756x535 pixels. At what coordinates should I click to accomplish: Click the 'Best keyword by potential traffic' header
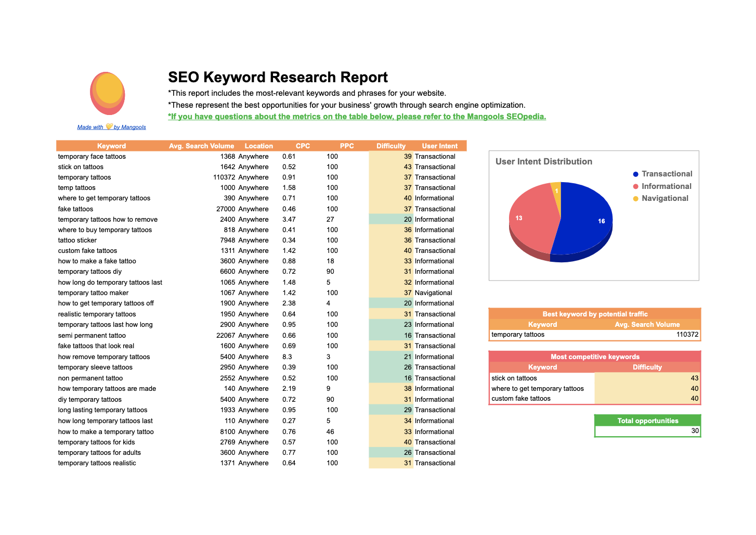595,314
